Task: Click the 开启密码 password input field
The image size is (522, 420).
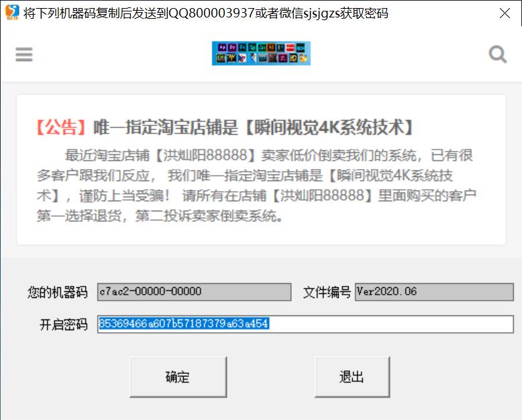Action: click(305, 324)
